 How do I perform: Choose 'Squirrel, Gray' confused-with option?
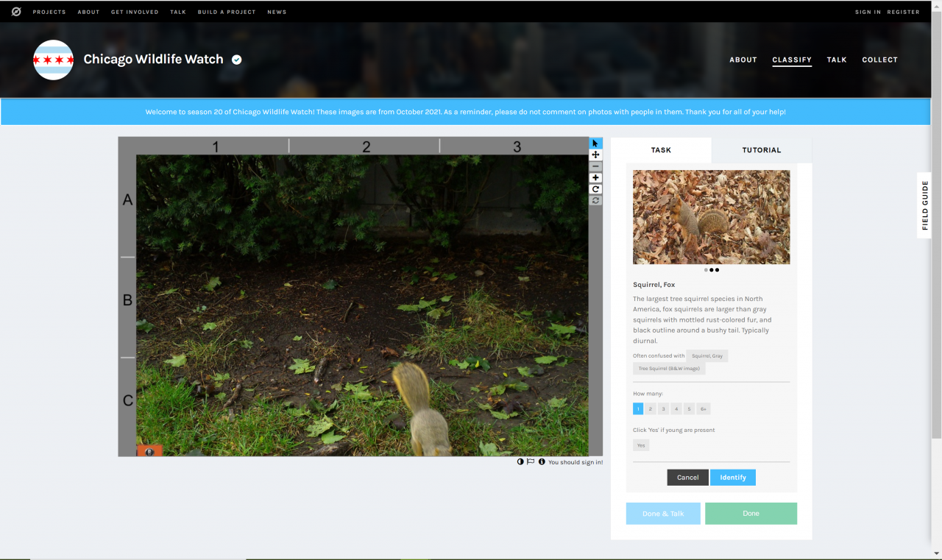[x=707, y=356]
